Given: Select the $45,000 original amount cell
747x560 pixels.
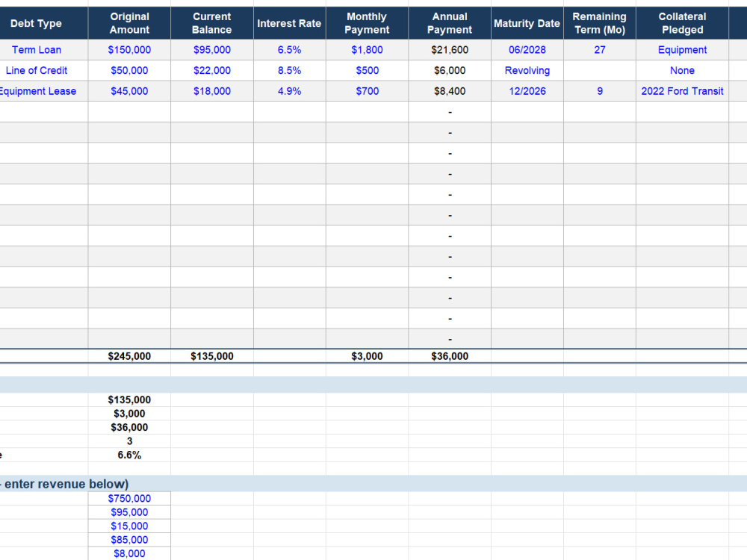Looking at the screenshot, I should coord(129,91).
